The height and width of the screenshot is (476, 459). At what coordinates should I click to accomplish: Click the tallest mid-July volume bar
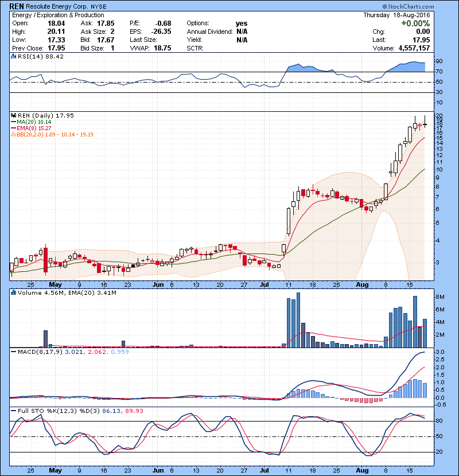[x=298, y=320]
